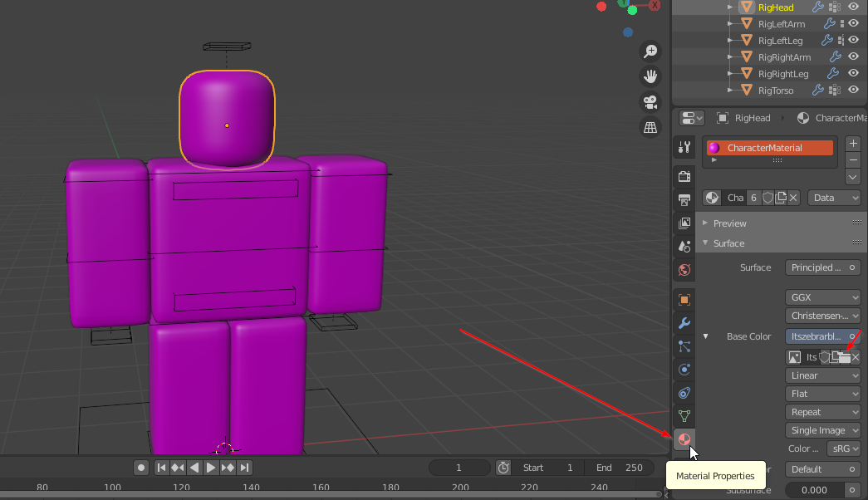Unlink the Its image datablock
Viewport: 868px width, 500px height.
[856, 357]
